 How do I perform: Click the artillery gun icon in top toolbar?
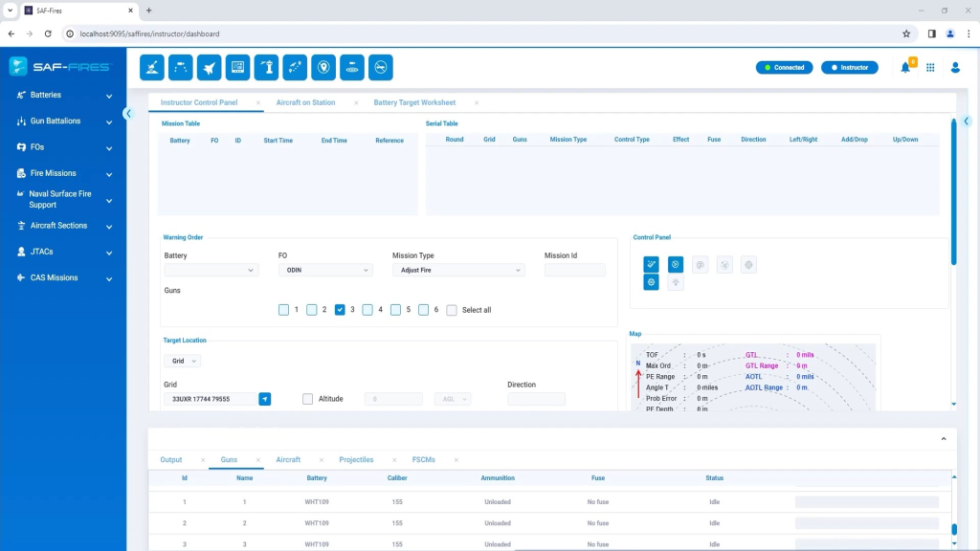[152, 68]
